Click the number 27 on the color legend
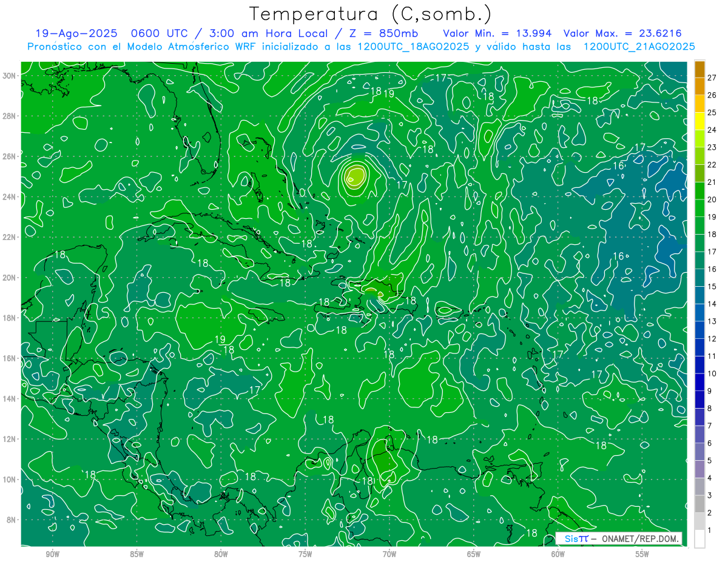Image resolution: width=728 pixels, height=562 pixels. (712, 78)
